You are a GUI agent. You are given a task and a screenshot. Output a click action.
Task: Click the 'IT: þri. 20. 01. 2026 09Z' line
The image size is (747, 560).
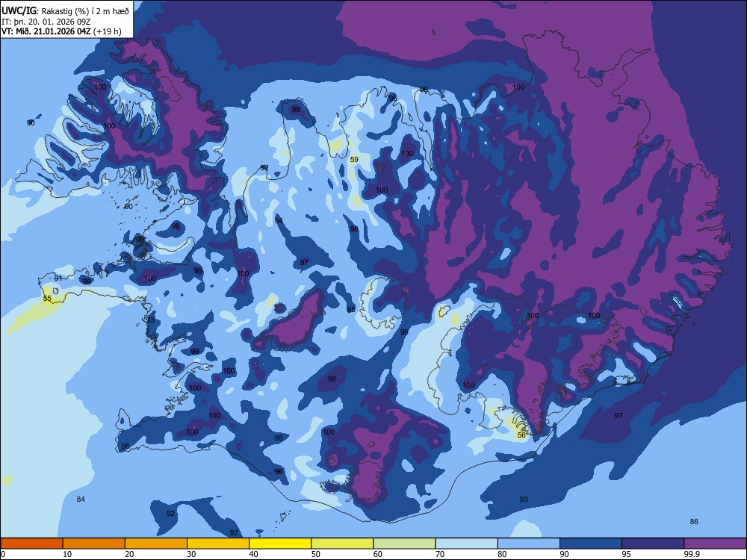click(46, 22)
